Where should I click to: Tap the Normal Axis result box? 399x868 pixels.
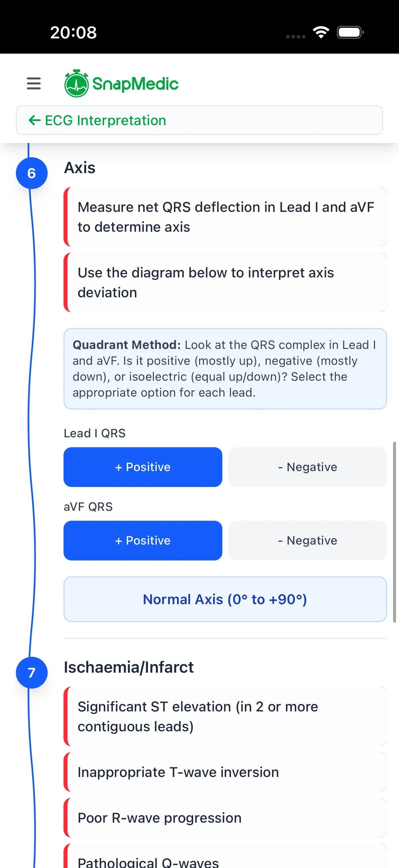pos(225,600)
